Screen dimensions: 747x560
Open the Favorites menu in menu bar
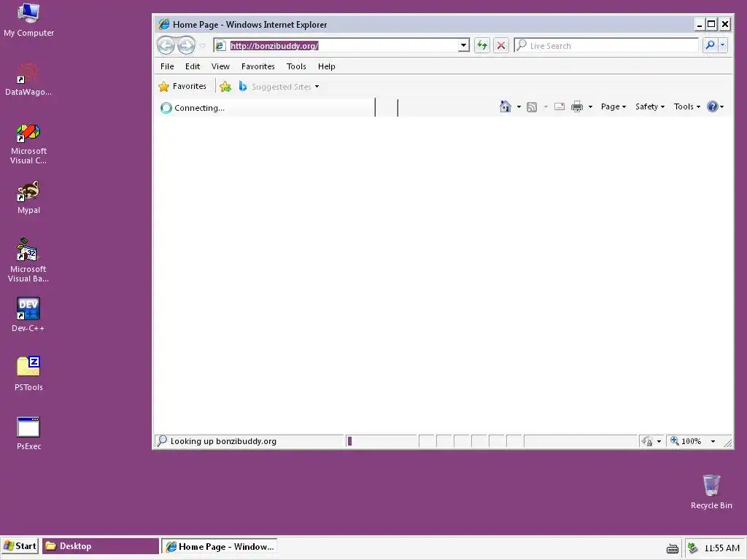coord(258,66)
